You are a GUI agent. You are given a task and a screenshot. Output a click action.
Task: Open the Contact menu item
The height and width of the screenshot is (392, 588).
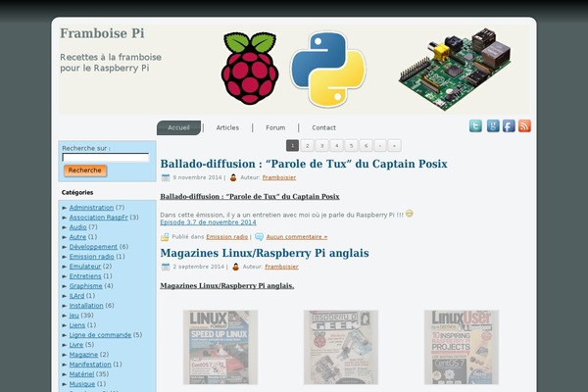click(323, 127)
